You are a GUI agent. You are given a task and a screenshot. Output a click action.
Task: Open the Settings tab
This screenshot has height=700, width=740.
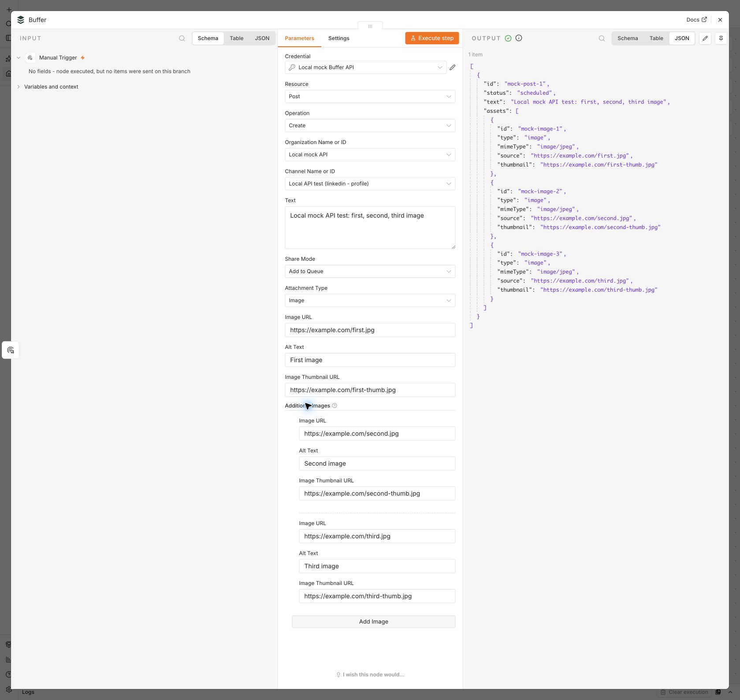coord(339,38)
